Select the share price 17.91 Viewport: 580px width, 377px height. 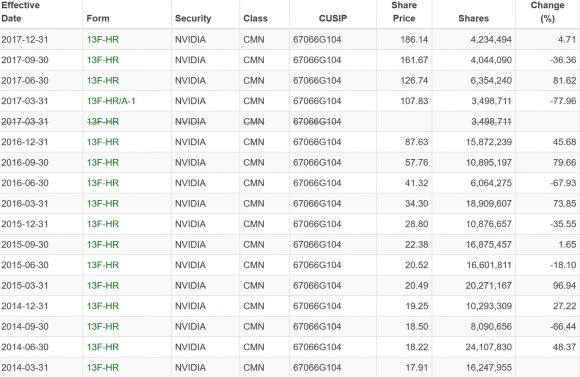[417, 368]
